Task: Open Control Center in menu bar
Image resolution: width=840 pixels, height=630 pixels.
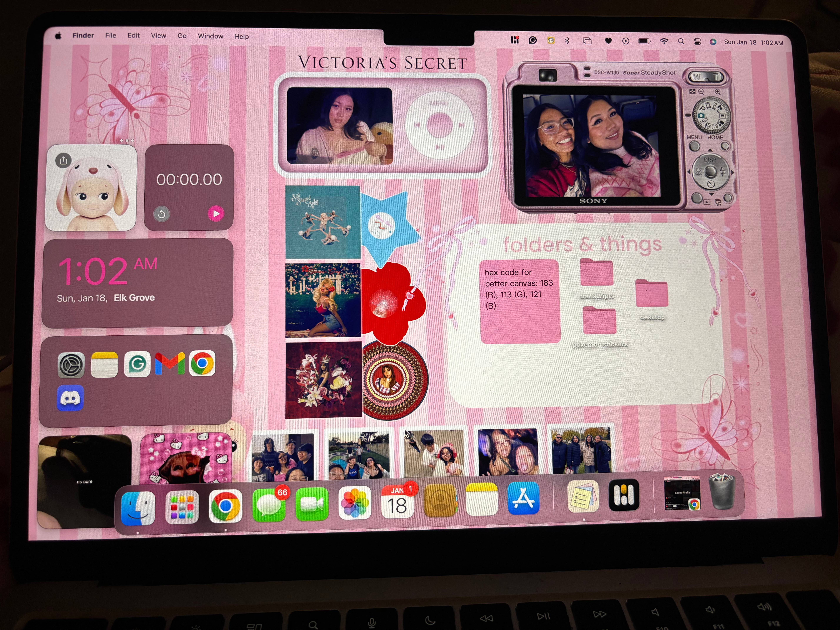Action: tap(697, 42)
